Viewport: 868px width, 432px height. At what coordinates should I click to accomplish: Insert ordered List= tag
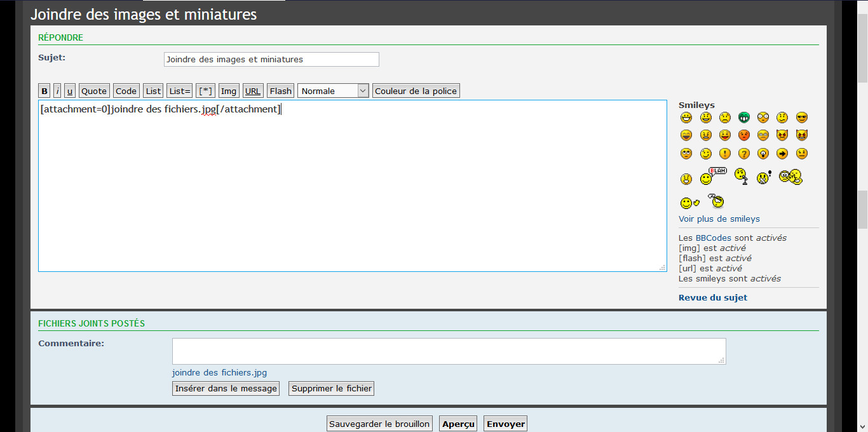pyautogui.click(x=180, y=91)
